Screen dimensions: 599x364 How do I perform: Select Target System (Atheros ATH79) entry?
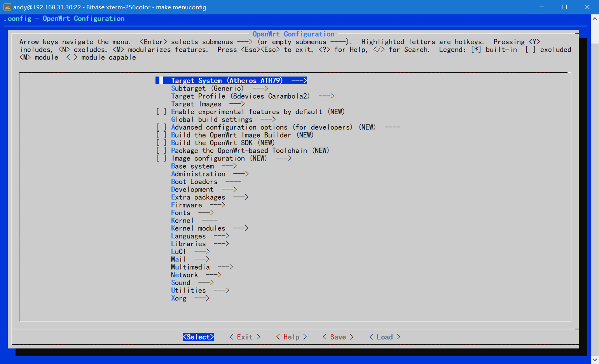click(231, 80)
